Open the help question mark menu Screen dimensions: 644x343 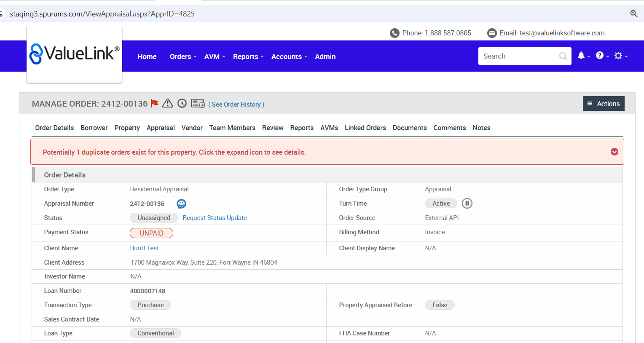click(x=600, y=56)
